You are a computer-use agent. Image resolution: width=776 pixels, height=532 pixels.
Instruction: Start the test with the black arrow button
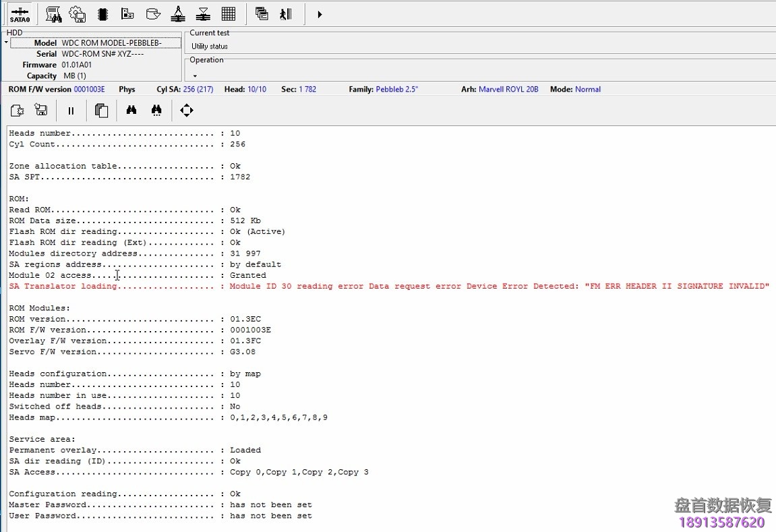pyautogui.click(x=319, y=13)
